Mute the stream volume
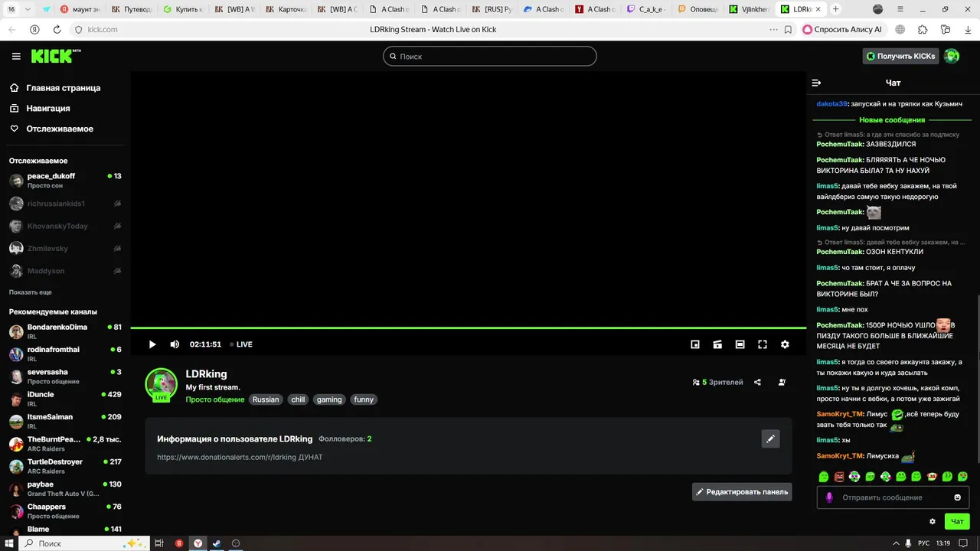This screenshot has height=551, width=980. 175,344
